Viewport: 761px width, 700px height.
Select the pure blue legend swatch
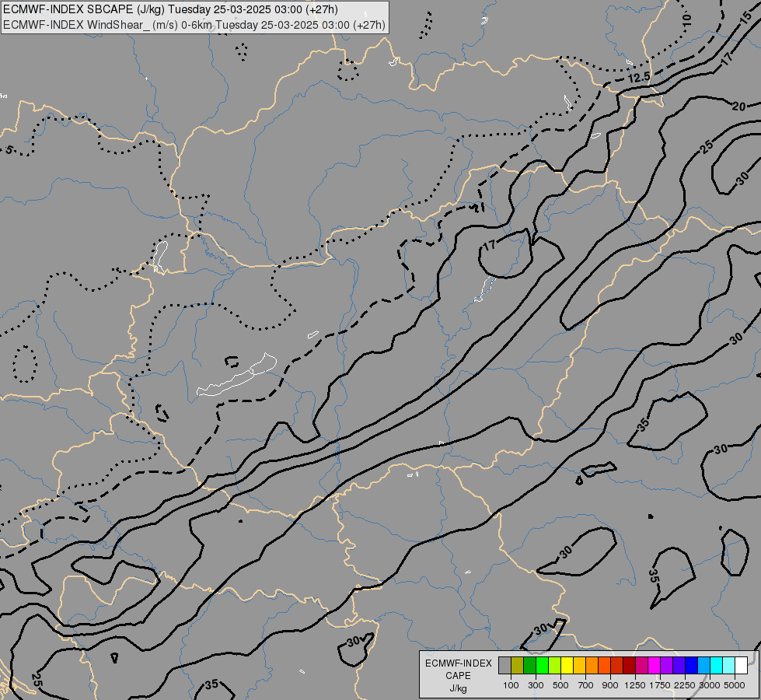tap(691, 666)
